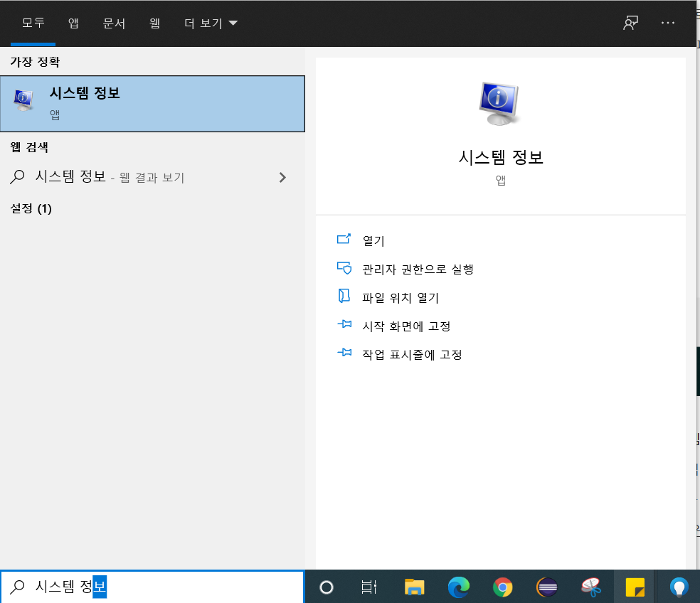Image resolution: width=700 pixels, height=603 pixels.
Task: Click 열기 to launch System Information
Action: pyautogui.click(x=372, y=239)
